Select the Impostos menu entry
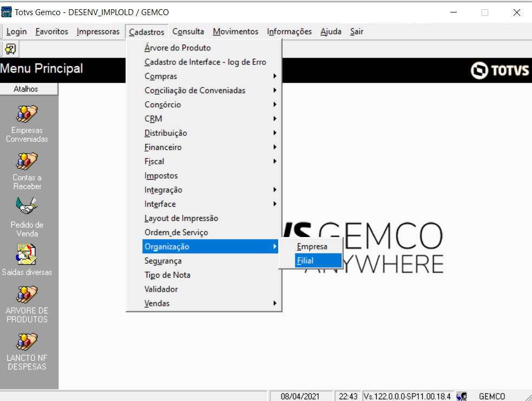 pyautogui.click(x=211, y=176)
